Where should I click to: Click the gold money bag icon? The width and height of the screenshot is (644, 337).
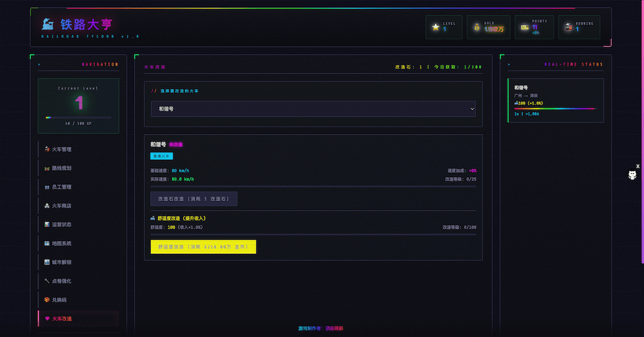pos(477,27)
